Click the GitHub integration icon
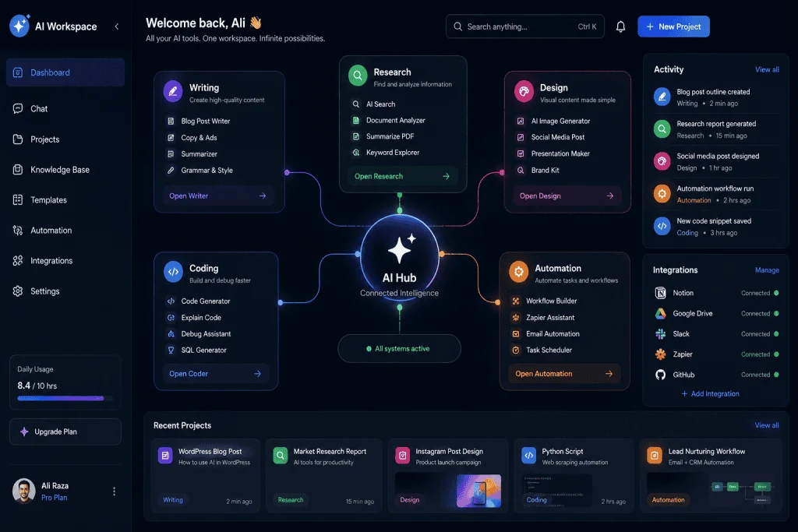This screenshot has height=532, width=798. pyautogui.click(x=660, y=375)
